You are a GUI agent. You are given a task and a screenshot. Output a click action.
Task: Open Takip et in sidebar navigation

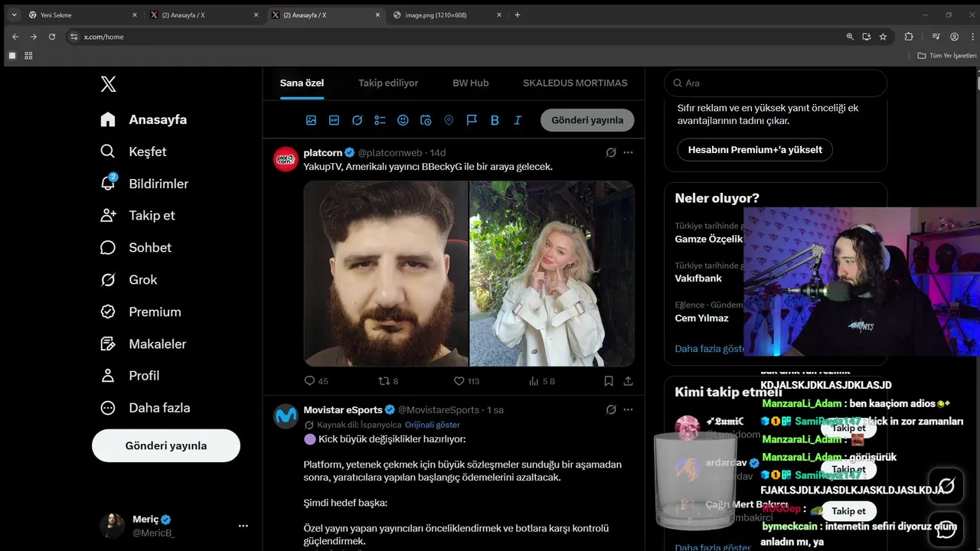click(x=138, y=216)
